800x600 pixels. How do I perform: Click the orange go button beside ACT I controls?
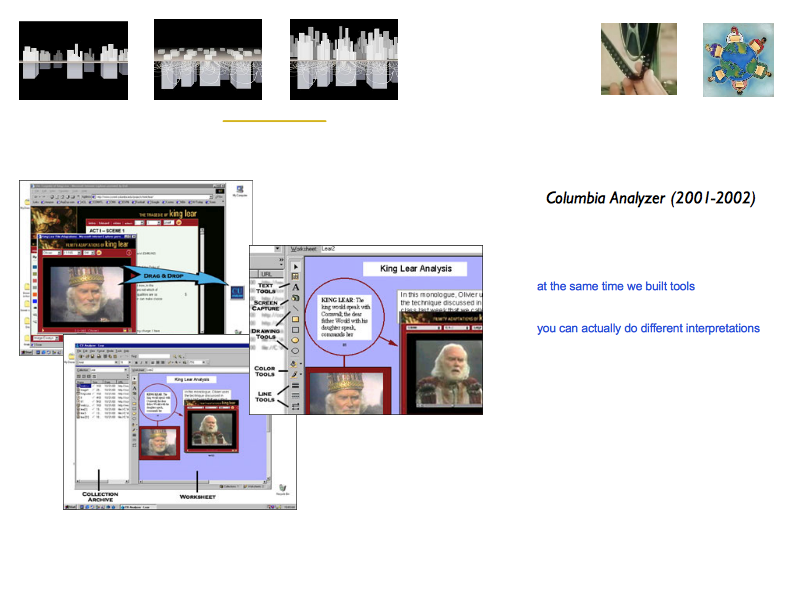tap(179, 222)
